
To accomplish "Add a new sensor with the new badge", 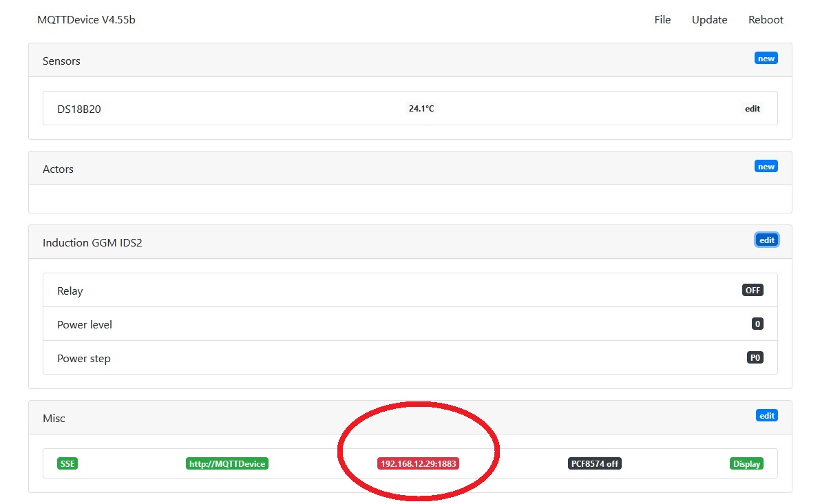I will [x=766, y=59].
